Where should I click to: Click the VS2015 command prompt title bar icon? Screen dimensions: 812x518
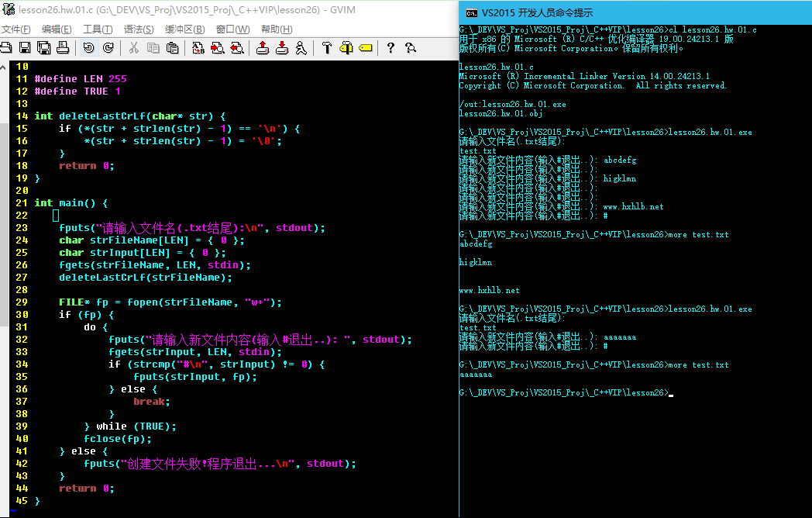click(471, 12)
